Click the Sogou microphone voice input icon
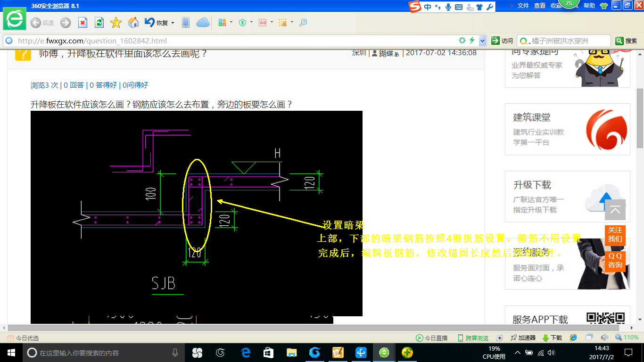Image resolution: width=644 pixels, height=362 pixels. 448,7
